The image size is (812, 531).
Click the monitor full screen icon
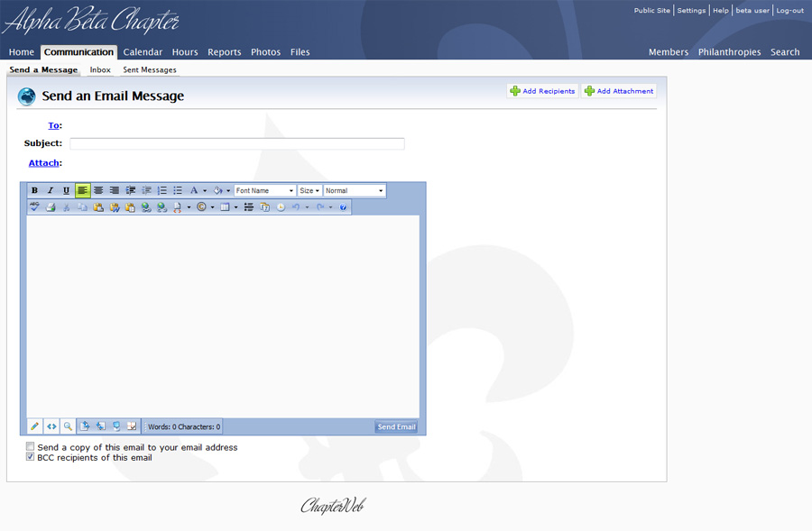coord(116,426)
